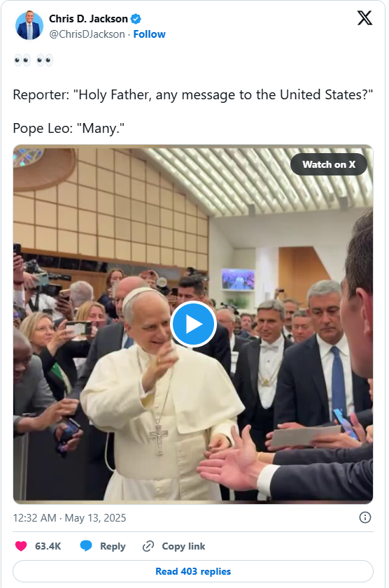Click the tweet text about Pope Leo
Viewport: 389px width, 588px height.
69,128
